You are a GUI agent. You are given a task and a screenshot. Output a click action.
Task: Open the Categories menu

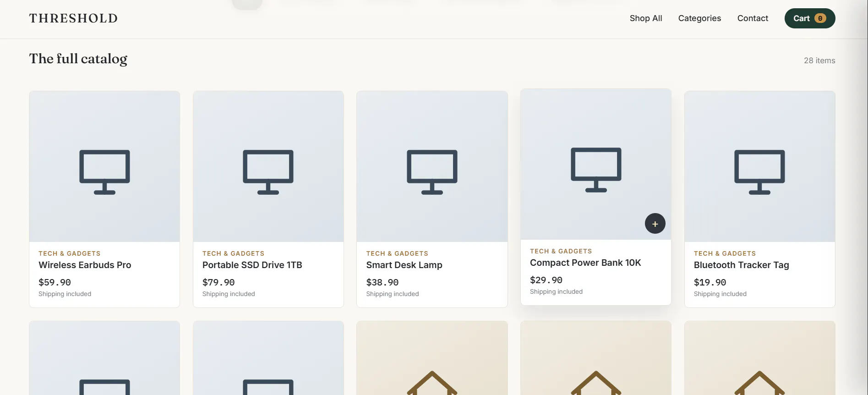(x=699, y=18)
